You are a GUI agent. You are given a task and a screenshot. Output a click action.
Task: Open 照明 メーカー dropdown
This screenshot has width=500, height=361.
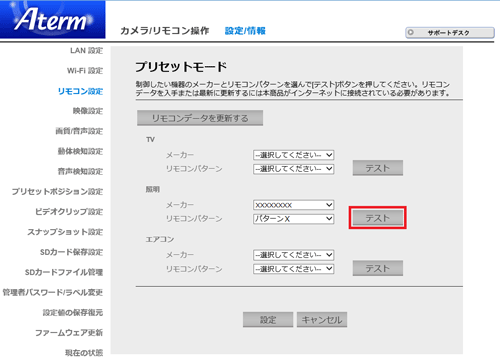click(x=294, y=205)
